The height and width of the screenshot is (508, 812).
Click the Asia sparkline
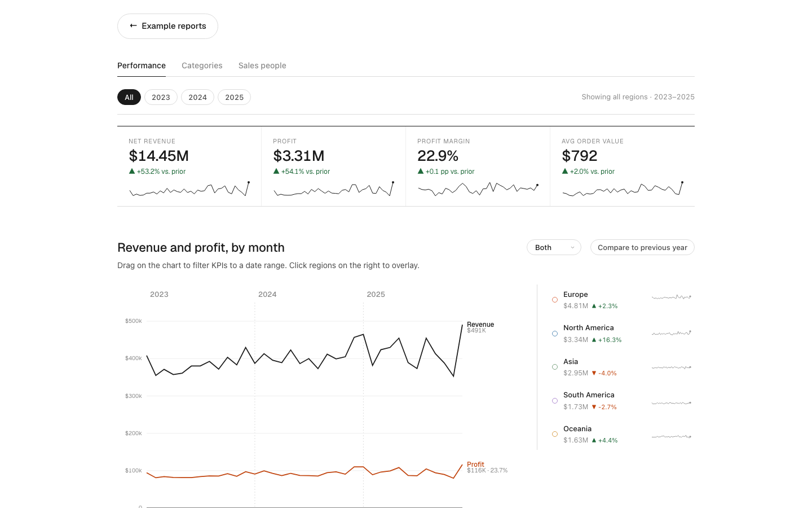tap(672, 367)
